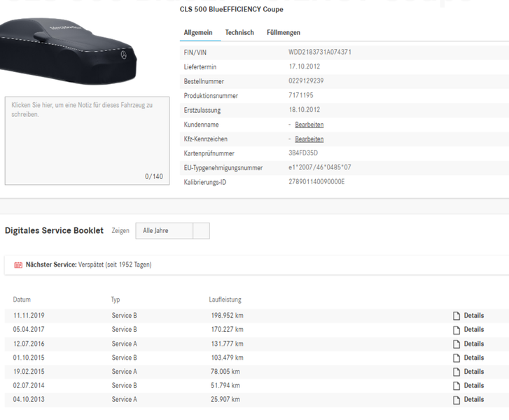This screenshot has height=420, width=509.
Task: Click document icon for 12.07.2016 service
Action: 456,344
